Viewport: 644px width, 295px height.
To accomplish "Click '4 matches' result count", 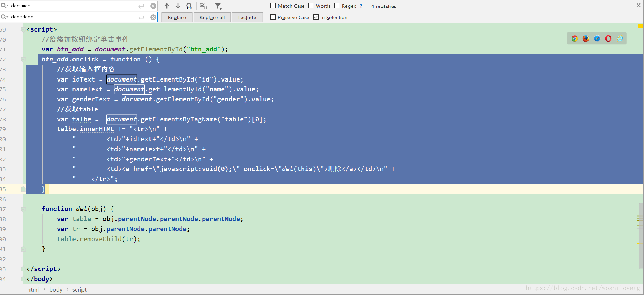I will tap(384, 6).
